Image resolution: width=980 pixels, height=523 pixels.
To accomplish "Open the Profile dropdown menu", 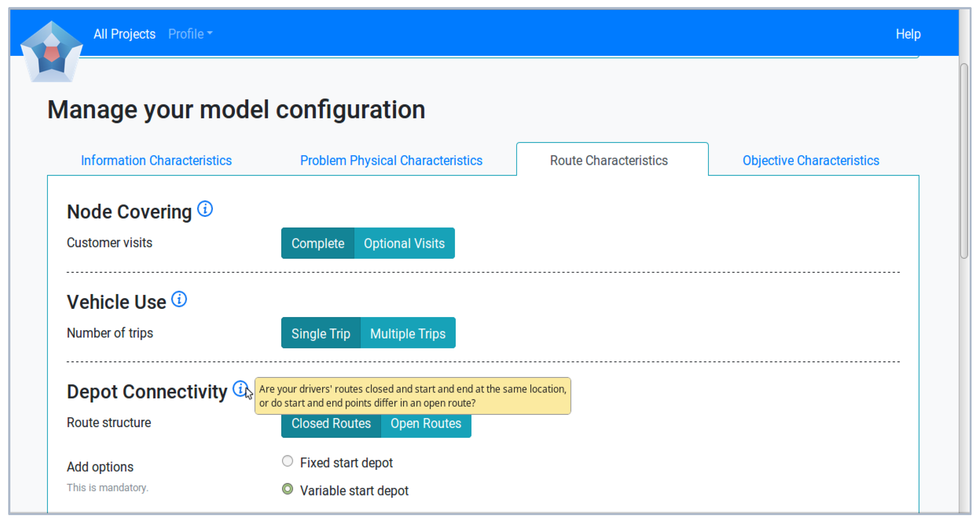I will point(190,34).
